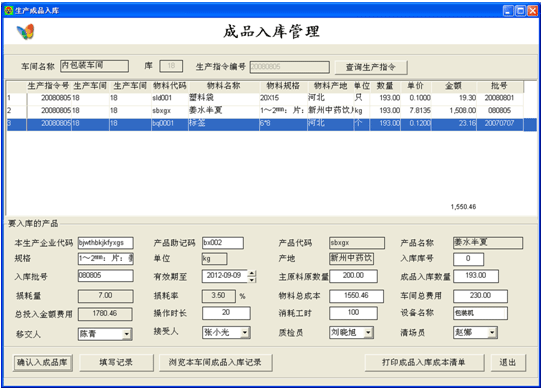Click the 单价 column header
This screenshot has width=544, height=392.
pyautogui.click(x=416, y=86)
